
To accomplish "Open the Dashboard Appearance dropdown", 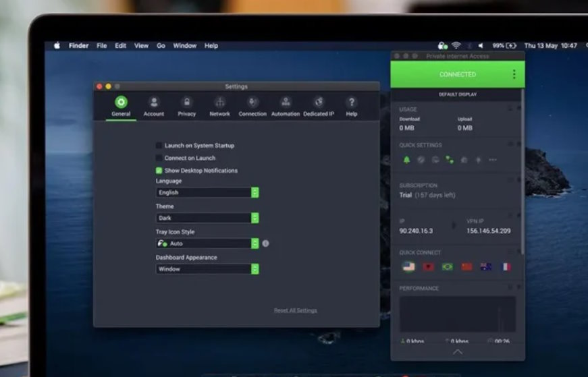I will 207,269.
